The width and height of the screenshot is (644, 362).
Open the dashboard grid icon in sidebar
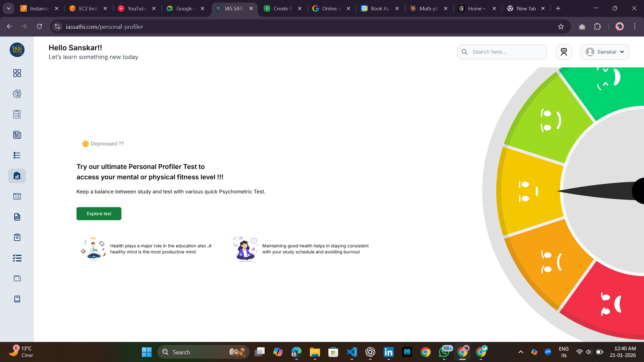tap(17, 73)
